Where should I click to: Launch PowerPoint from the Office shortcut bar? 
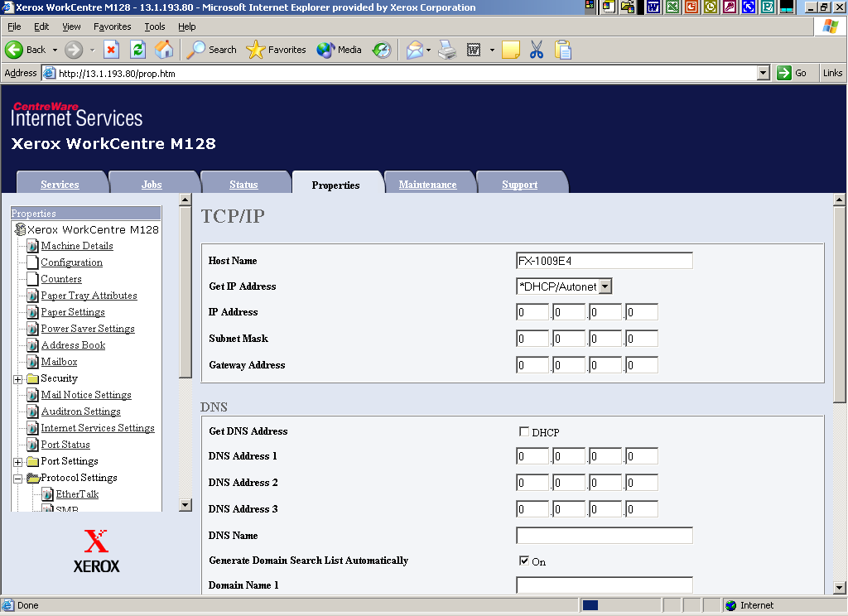[x=691, y=7]
